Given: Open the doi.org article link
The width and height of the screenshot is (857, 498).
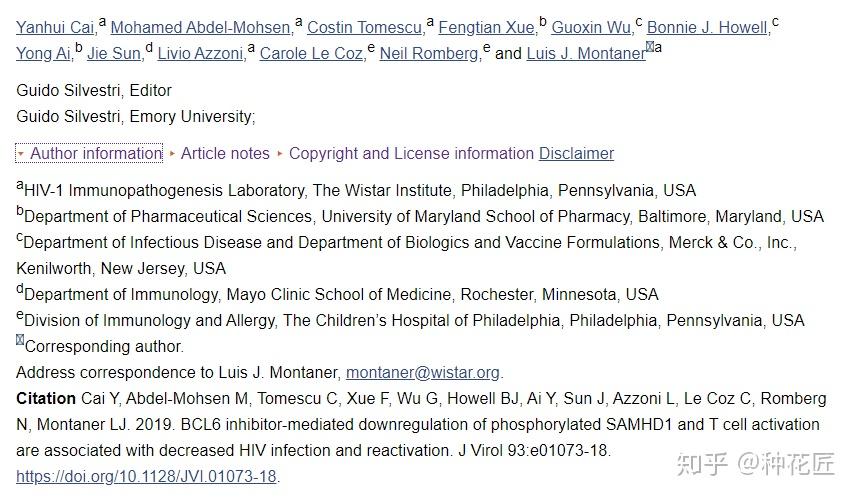Looking at the screenshot, I should pos(146,477).
